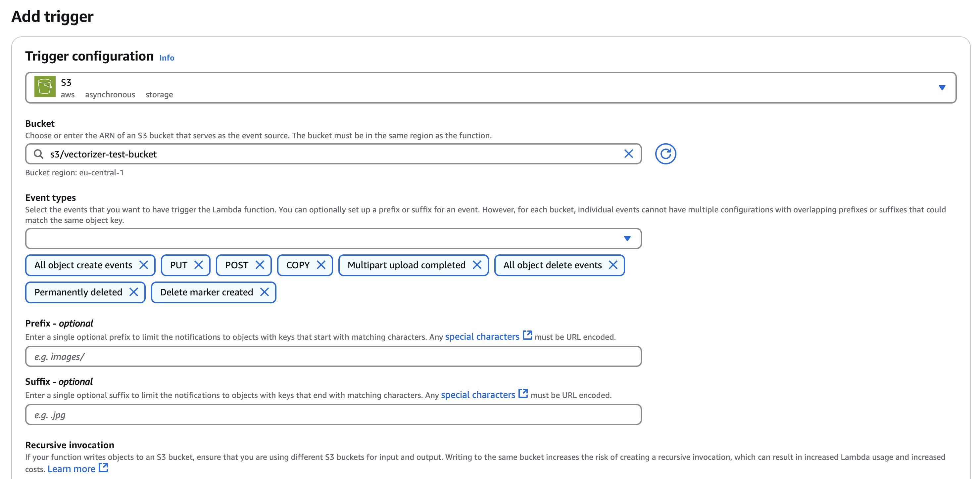Image resolution: width=980 pixels, height=479 pixels.
Task: Click into the Suffix input field
Action: pos(333,414)
